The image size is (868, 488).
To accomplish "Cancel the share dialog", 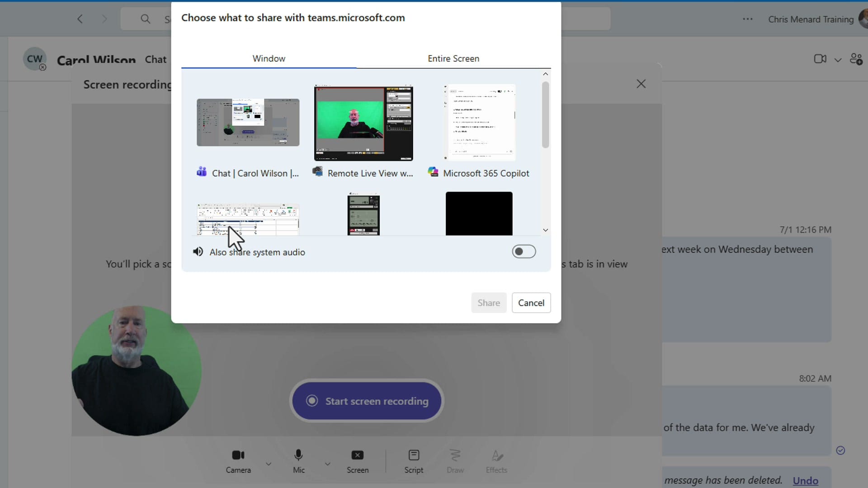I will point(531,303).
